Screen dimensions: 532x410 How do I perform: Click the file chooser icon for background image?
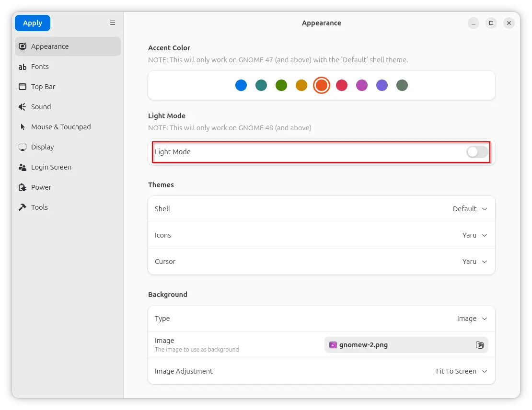[x=479, y=345]
